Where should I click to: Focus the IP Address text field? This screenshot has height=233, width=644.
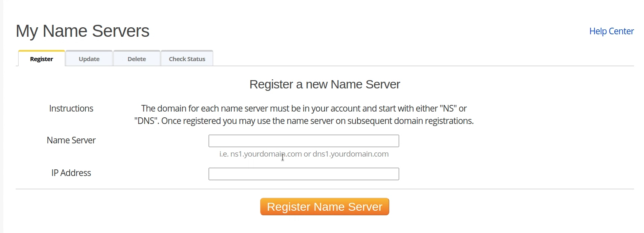point(304,174)
